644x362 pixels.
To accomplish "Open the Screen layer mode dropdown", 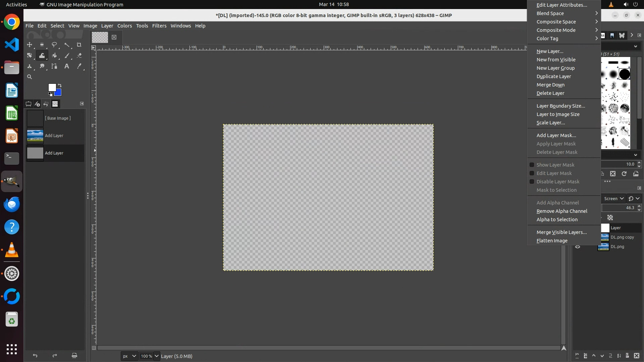I will [x=613, y=198].
